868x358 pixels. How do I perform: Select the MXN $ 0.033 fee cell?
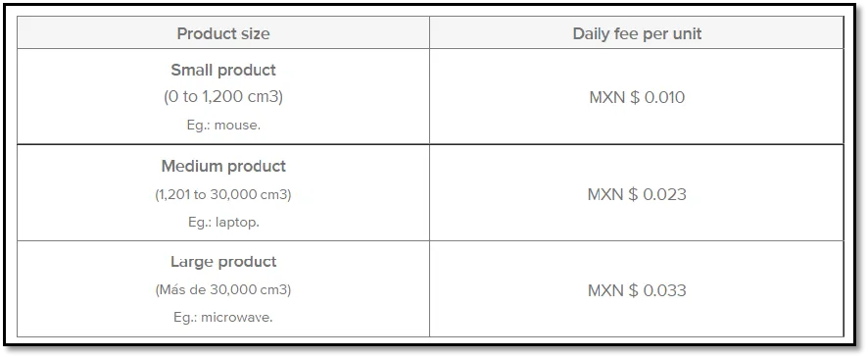click(637, 290)
